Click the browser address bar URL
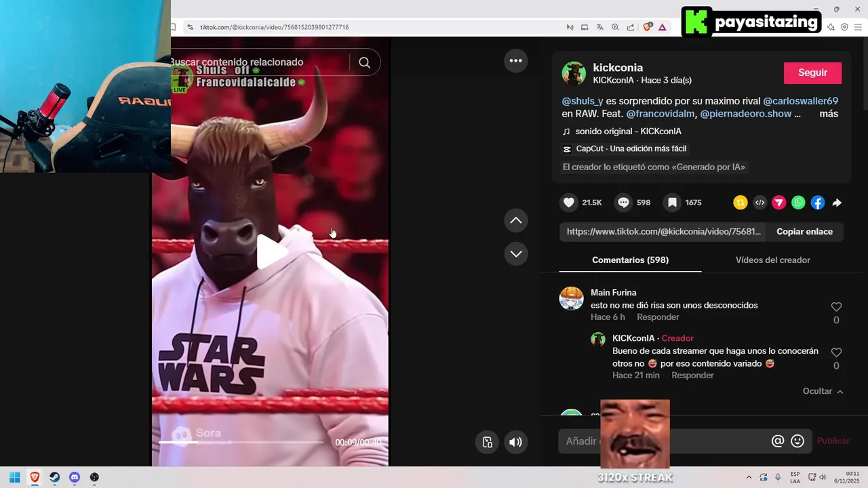The height and width of the screenshot is (488, 868). pyautogui.click(x=275, y=27)
